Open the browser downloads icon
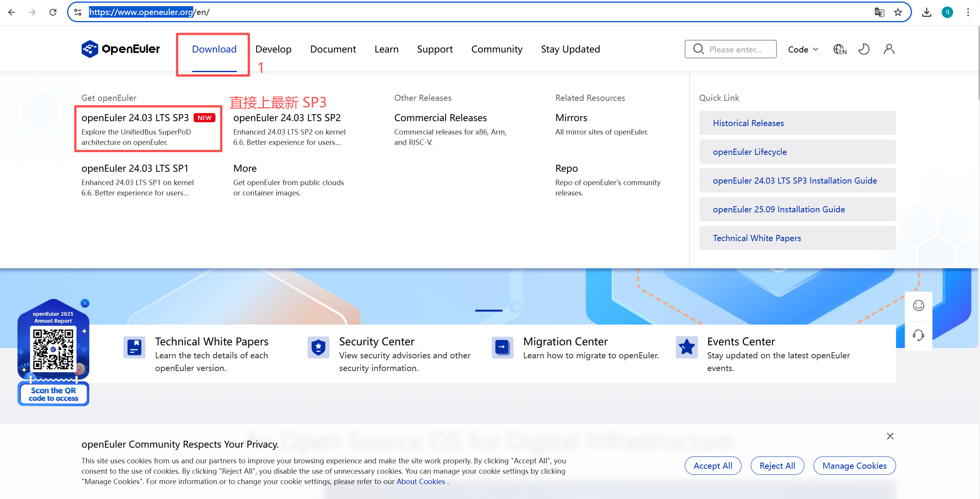Screen dimensions: 980x499 [926, 12]
